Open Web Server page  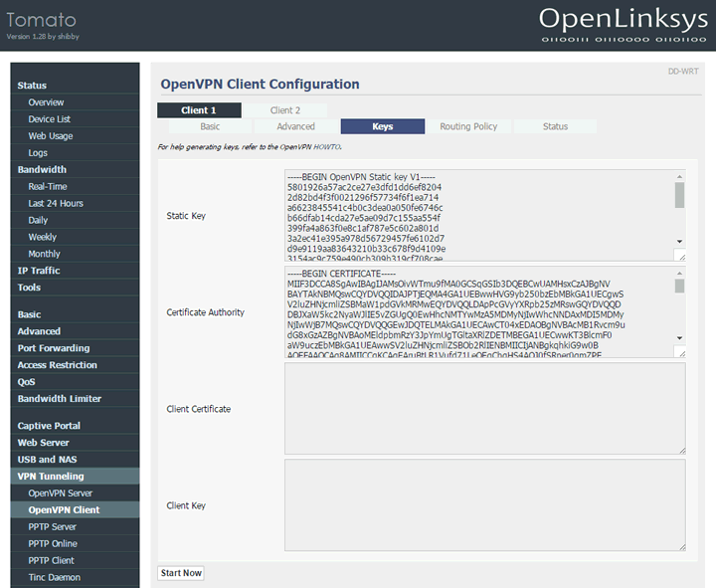click(x=75, y=443)
